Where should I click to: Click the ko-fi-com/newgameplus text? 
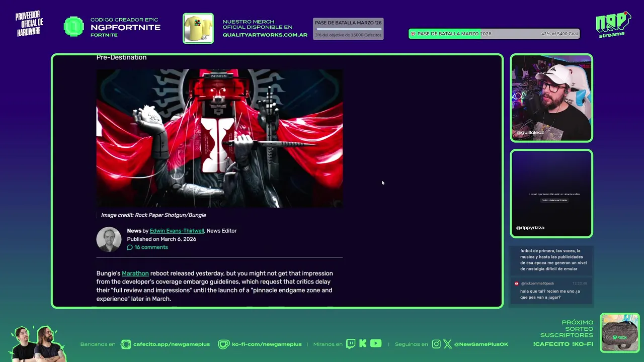click(267, 344)
